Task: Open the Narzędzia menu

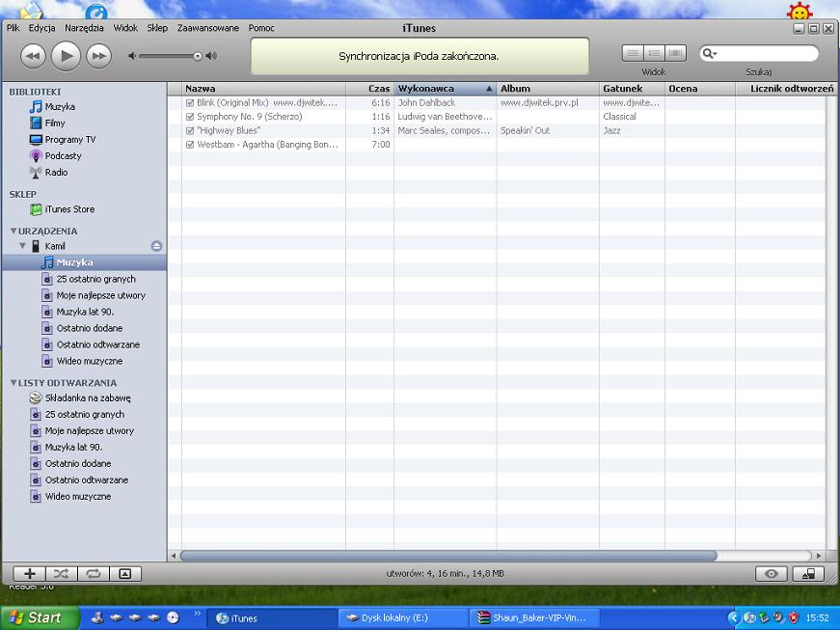Action: coord(84,28)
